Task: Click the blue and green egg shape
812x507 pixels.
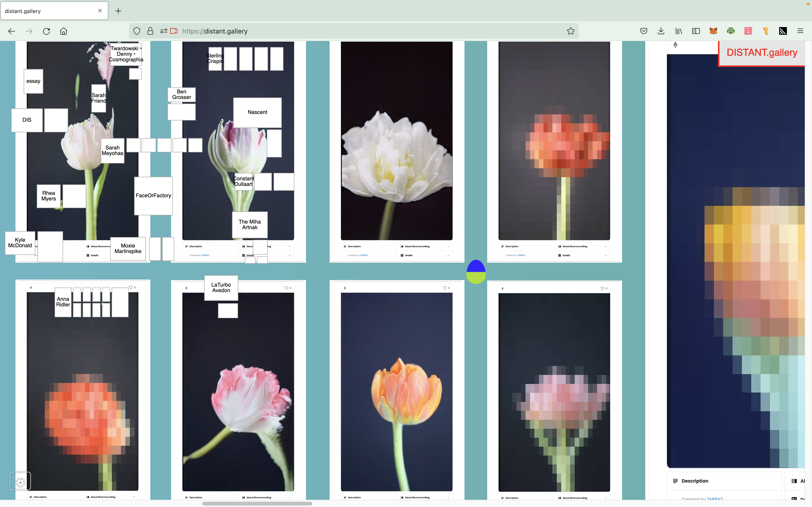Action: pyautogui.click(x=476, y=272)
